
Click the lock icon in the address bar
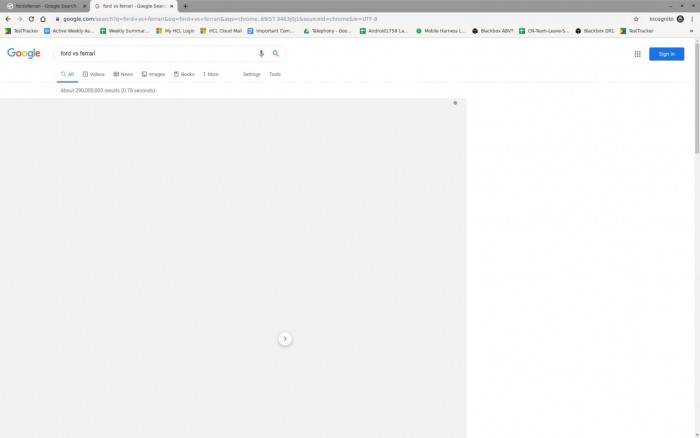[57, 19]
